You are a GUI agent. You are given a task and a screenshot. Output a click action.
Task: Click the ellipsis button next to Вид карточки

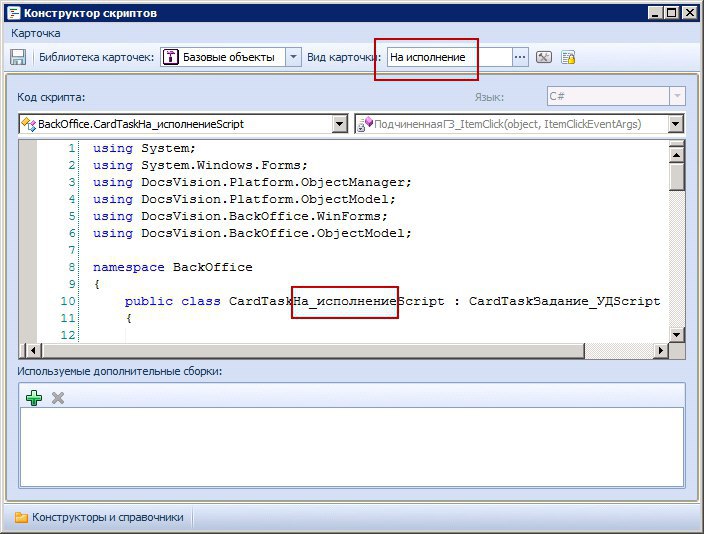(x=520, y=57)
